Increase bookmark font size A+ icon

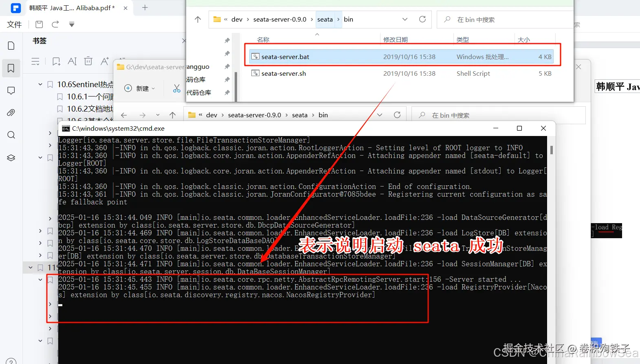pyautogui.click(x=105, y=61)
